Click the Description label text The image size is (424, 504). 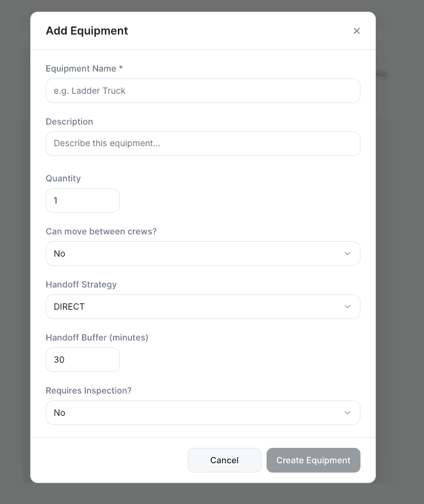coord(69,122)
